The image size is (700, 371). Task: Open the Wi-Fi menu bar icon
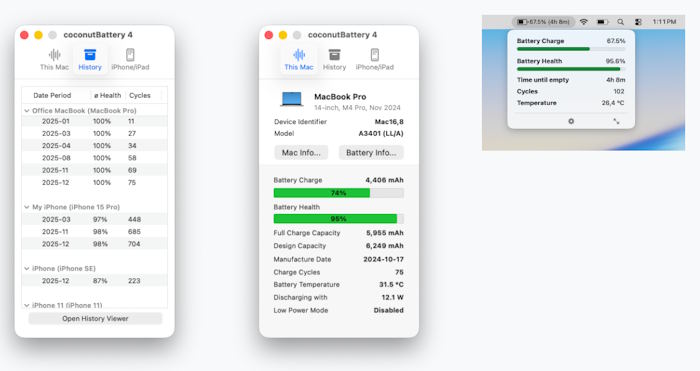click(x=583, y=21)
